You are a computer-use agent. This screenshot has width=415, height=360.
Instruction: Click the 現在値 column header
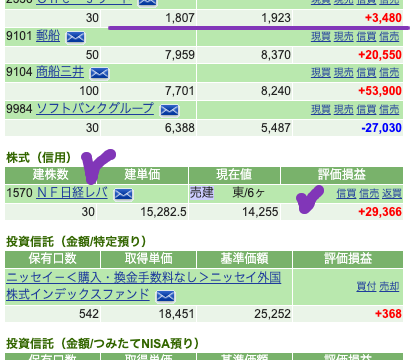[234, 175]
